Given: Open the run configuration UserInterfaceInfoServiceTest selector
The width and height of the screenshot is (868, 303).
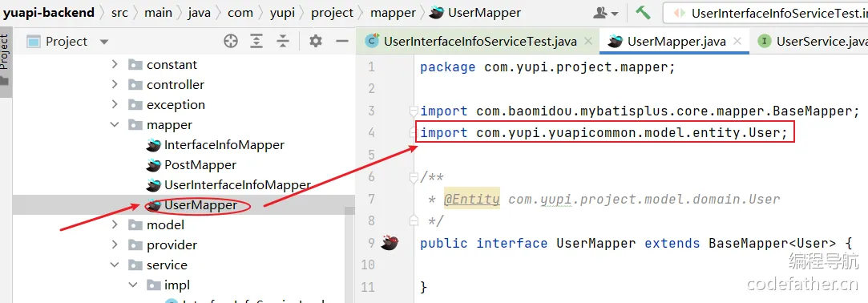Looking at the screenshot, I should (765, 13).
